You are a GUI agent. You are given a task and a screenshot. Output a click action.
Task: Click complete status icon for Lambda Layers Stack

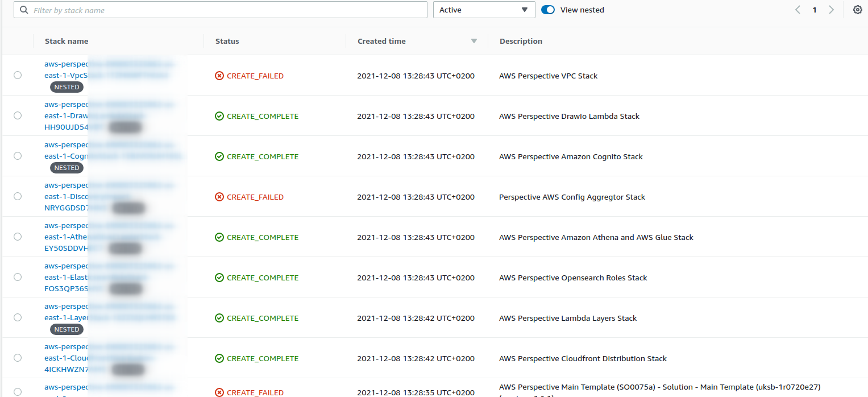pyautogui.click(x=219, y=318)
